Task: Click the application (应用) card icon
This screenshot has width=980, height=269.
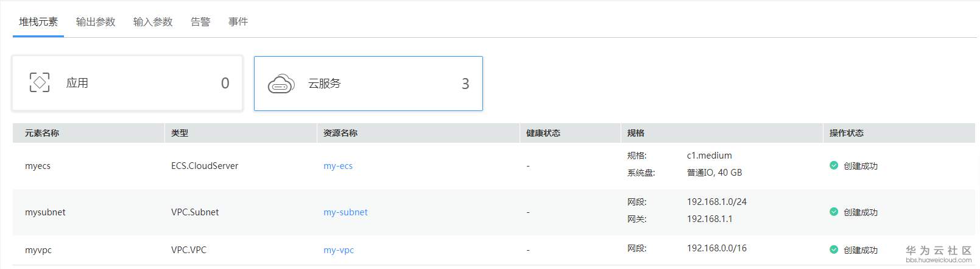Action: tap(40, 82)
